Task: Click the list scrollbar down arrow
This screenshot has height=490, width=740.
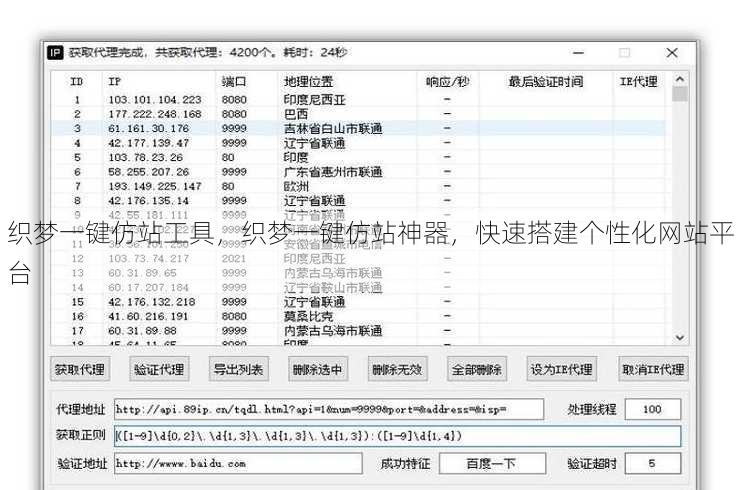Action: click(x=680, y=337)
